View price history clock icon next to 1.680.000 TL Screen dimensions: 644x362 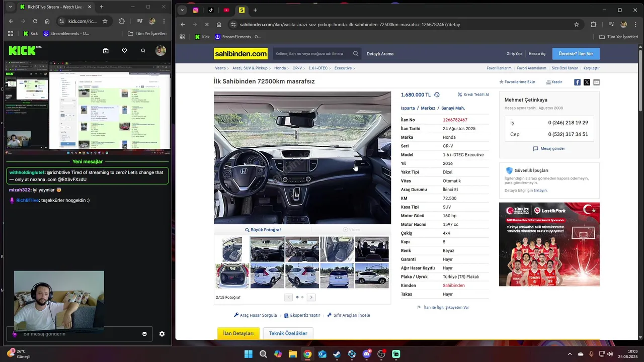coord(437,95)
